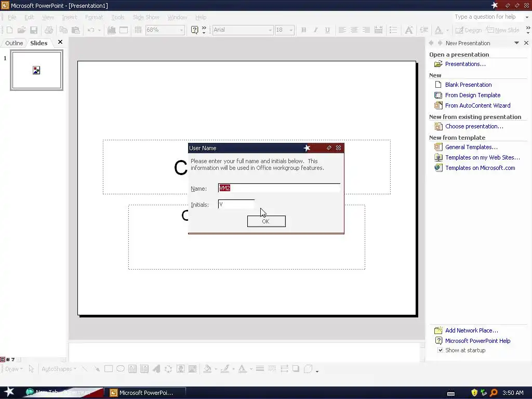This screenshot has width=532, height=399.
Task: Click the Insert Table icon
Action: click(x=124, y=30)
